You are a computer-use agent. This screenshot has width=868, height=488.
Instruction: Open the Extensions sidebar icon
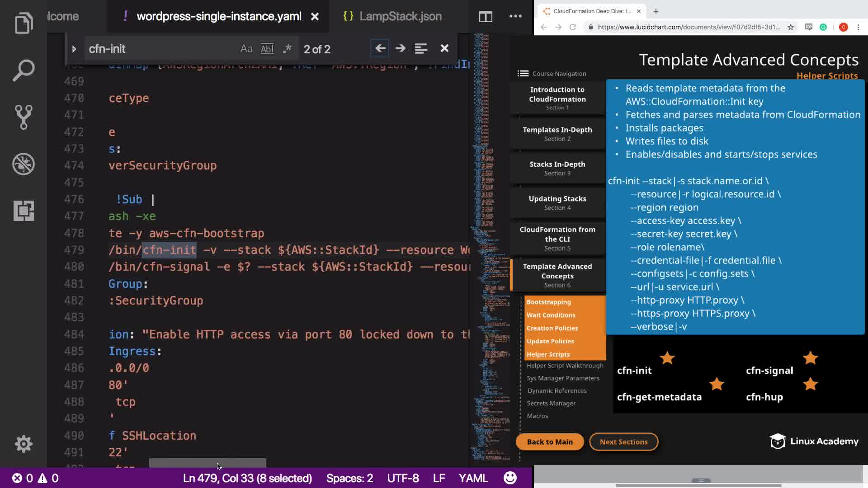pyautogui.click(x=24, y=211)
